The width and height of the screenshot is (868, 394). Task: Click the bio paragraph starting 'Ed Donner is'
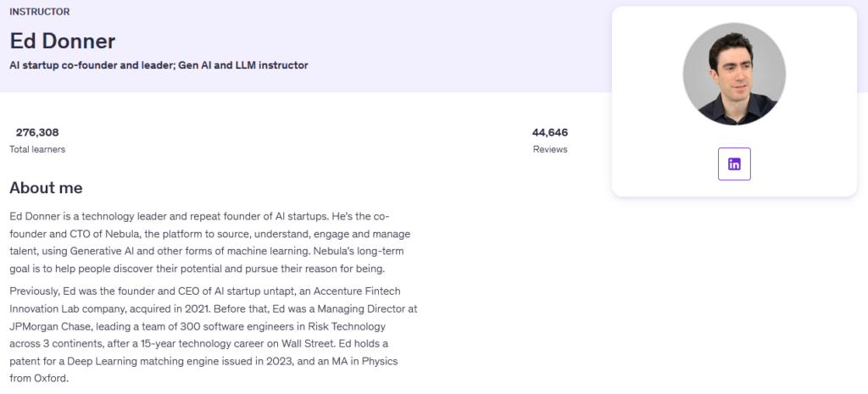(210, 242)
